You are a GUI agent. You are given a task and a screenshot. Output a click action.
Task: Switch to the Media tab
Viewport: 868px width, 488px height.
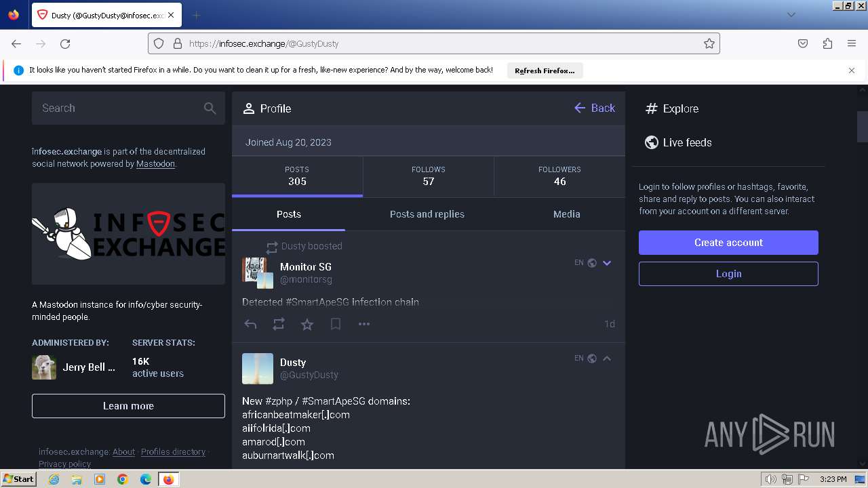[567, 214]
